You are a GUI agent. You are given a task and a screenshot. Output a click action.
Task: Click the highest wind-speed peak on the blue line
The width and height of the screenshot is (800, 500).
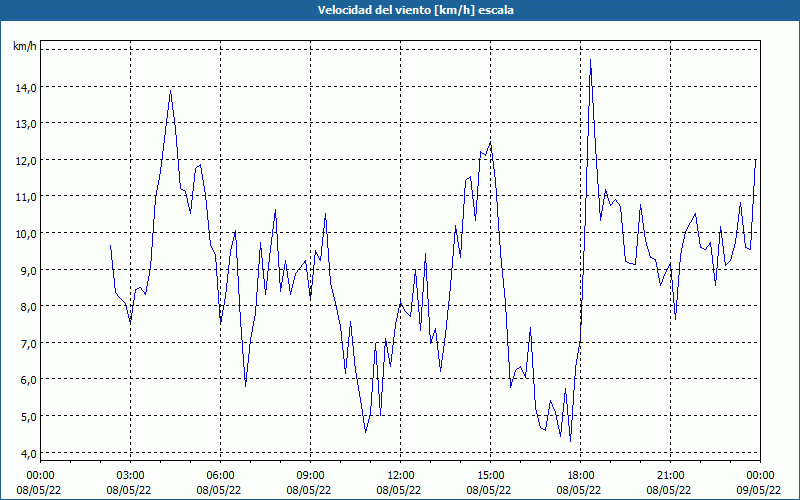[x=590, y=60]
